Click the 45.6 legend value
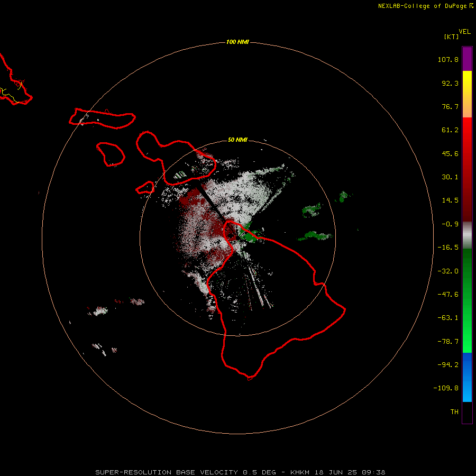Viewport: 476px width, 476px height. pos(450,153)
